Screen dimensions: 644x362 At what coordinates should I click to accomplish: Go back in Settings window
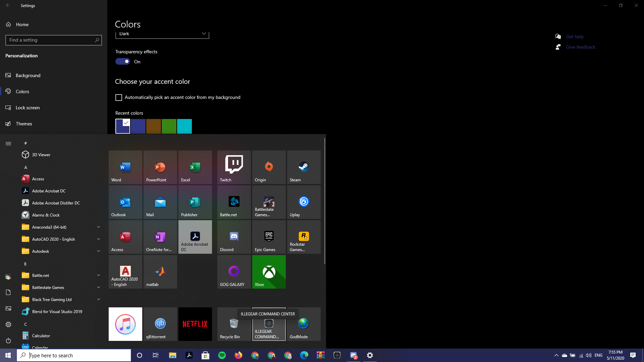pos(8,5)
